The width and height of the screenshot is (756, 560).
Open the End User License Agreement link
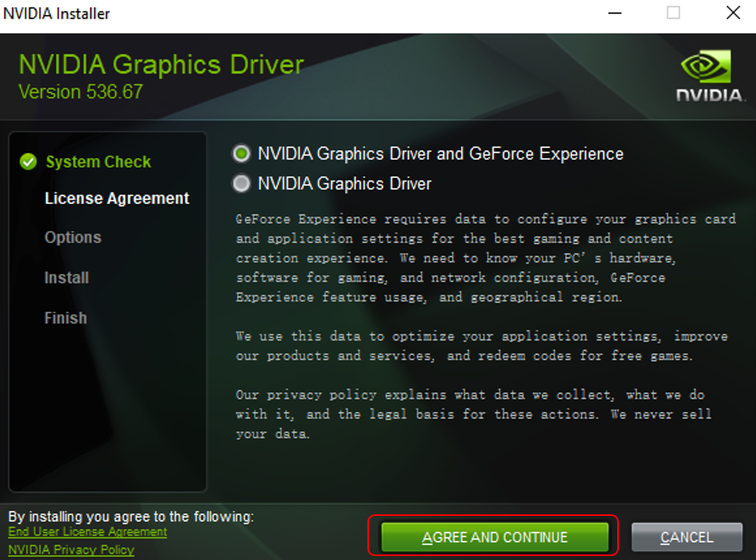88,532
